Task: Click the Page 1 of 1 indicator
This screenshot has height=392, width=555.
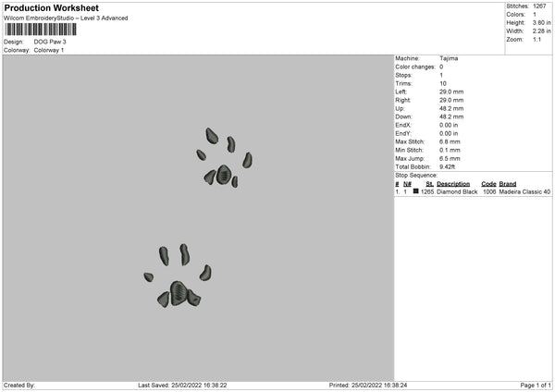Action: 536,385
